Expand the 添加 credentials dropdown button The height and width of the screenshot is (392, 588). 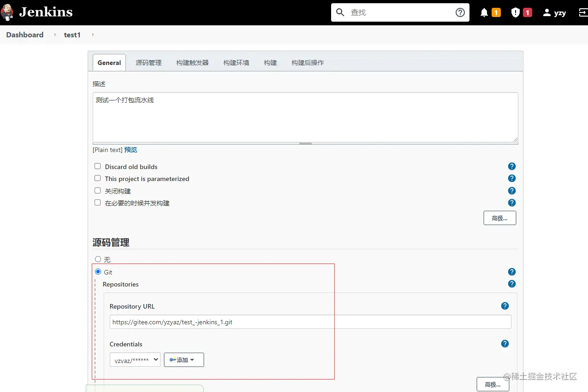click(x=184, y=360)
